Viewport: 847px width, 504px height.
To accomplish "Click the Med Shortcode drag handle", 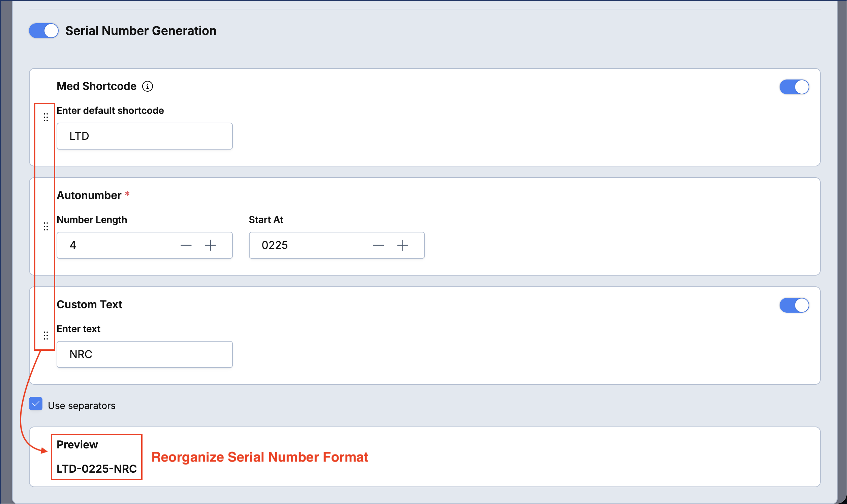I will pyautogui.click(x=46, y=117).
